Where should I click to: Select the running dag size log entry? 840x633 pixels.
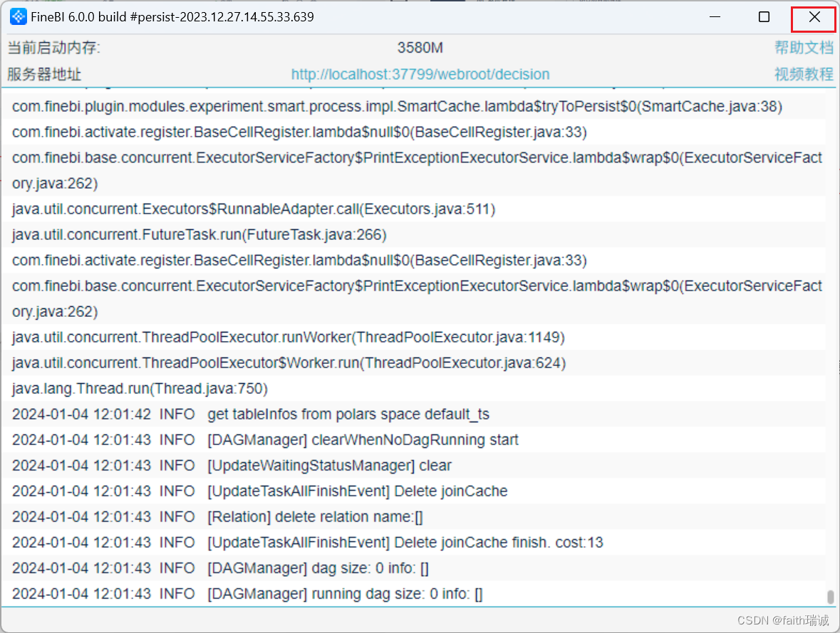[x=247, y=594]
